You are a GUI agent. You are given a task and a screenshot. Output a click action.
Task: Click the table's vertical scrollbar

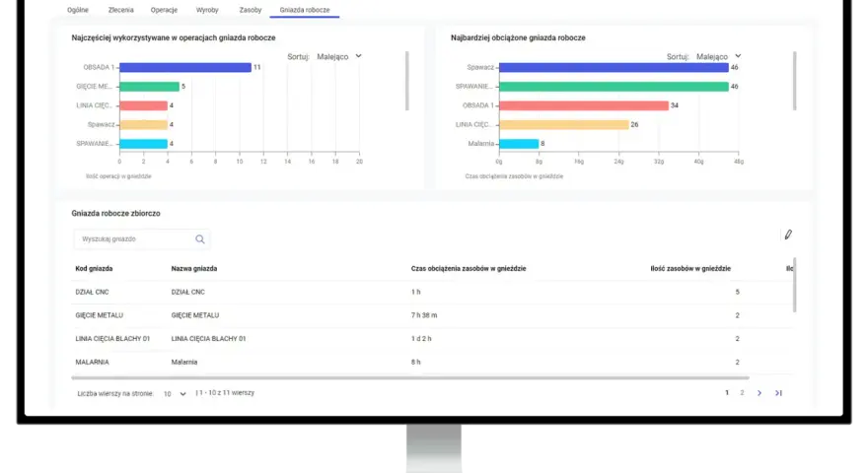(x=795, y=285)
